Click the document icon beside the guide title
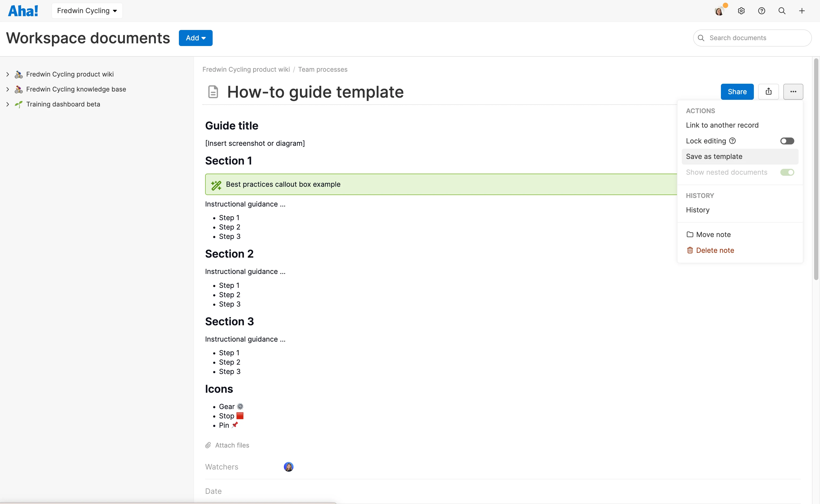Viewport: 820px width, 504px height. [x=213, y=92]
